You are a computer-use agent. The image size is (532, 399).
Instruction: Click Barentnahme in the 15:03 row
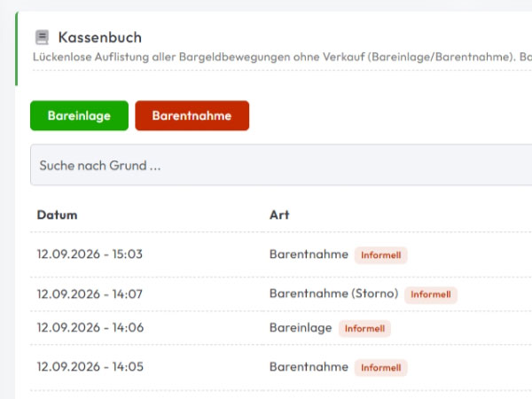(309, 254)
